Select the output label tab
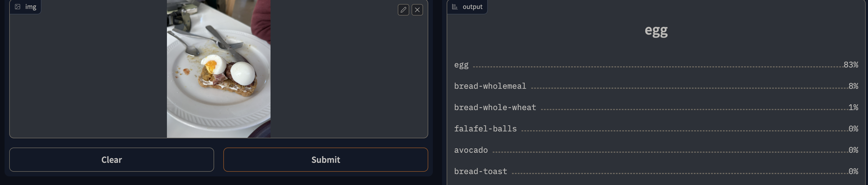 click(467, 7)
